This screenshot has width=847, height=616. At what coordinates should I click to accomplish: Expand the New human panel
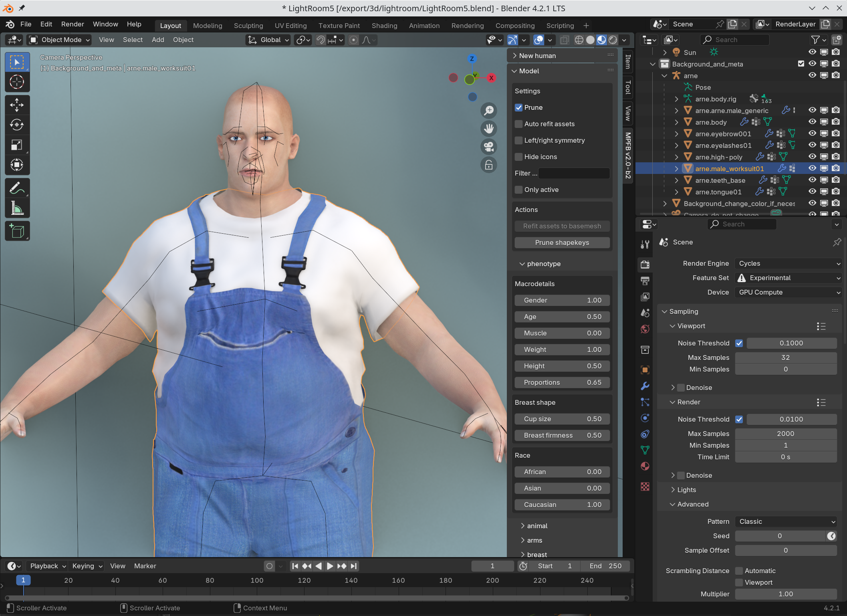point(514,56)
